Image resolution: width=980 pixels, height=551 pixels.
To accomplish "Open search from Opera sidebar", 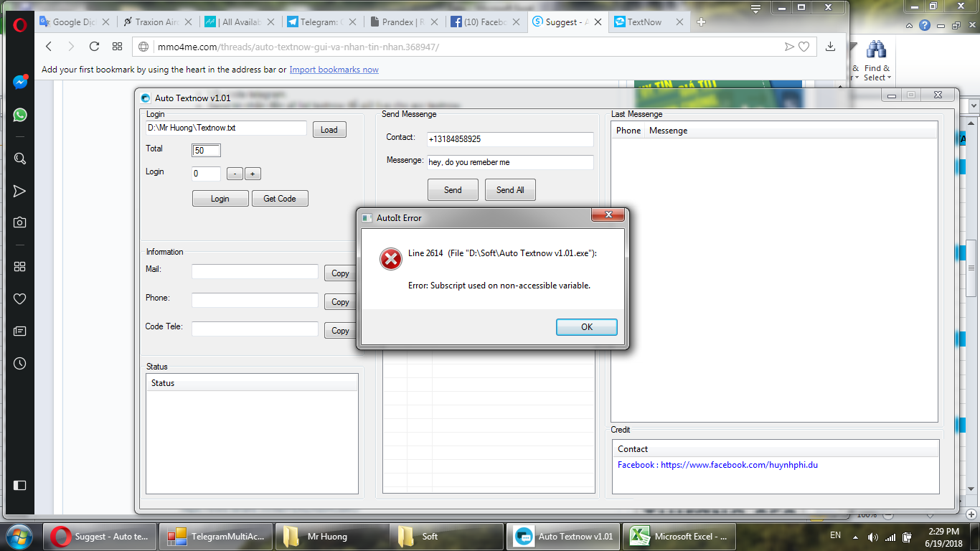I will click(20, 159).
